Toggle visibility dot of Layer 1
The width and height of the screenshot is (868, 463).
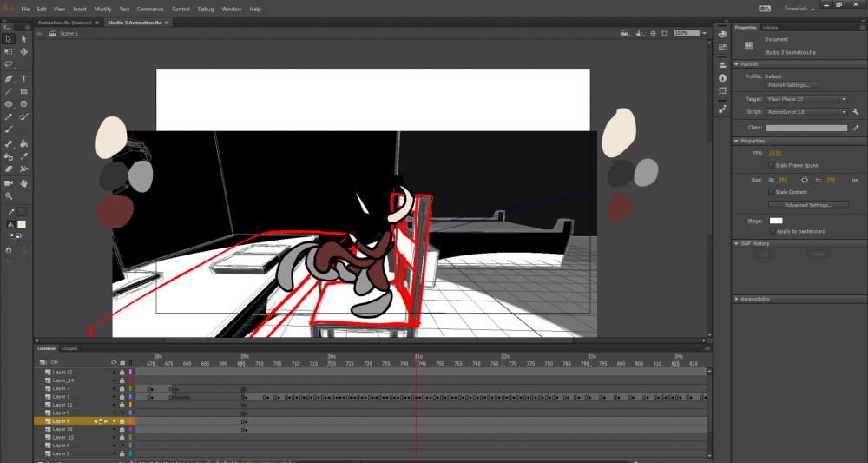tap(114, 397)
